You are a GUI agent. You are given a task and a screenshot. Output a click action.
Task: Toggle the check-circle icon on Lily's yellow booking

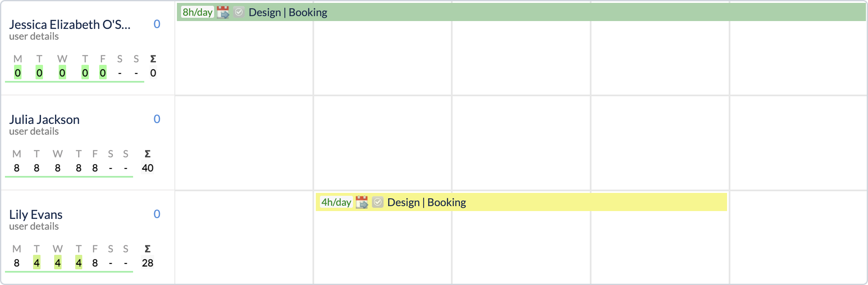tap(378, 202)
